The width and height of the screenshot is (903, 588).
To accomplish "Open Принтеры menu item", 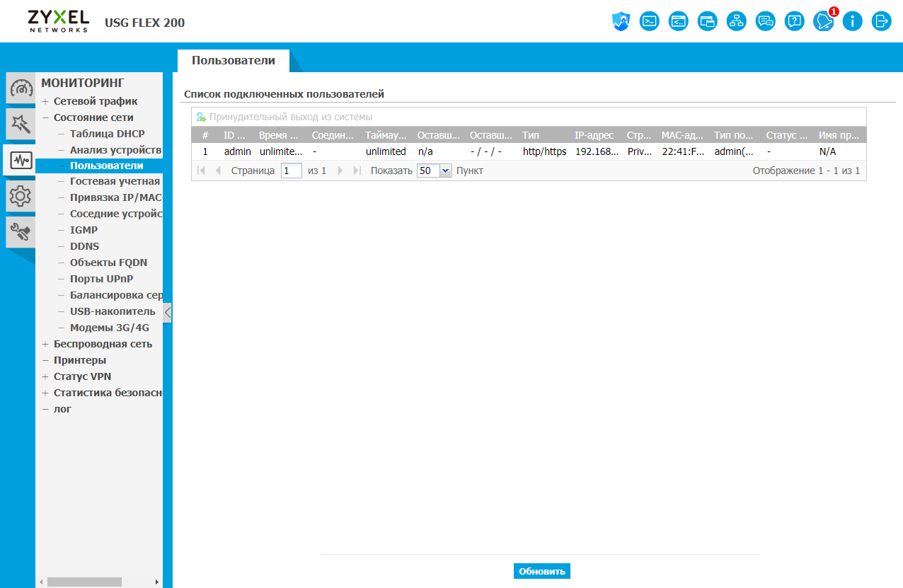I will point(80,360).
